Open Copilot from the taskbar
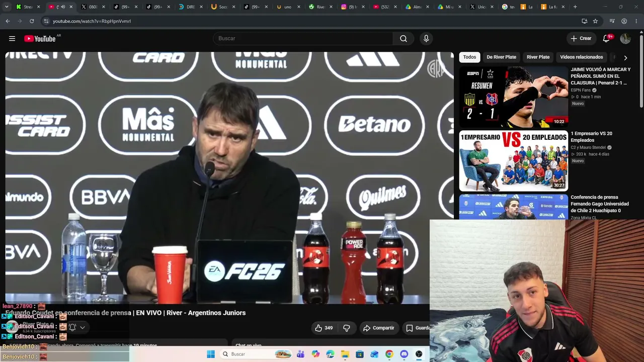The image size is (644, 362). (x=315, y=354)
